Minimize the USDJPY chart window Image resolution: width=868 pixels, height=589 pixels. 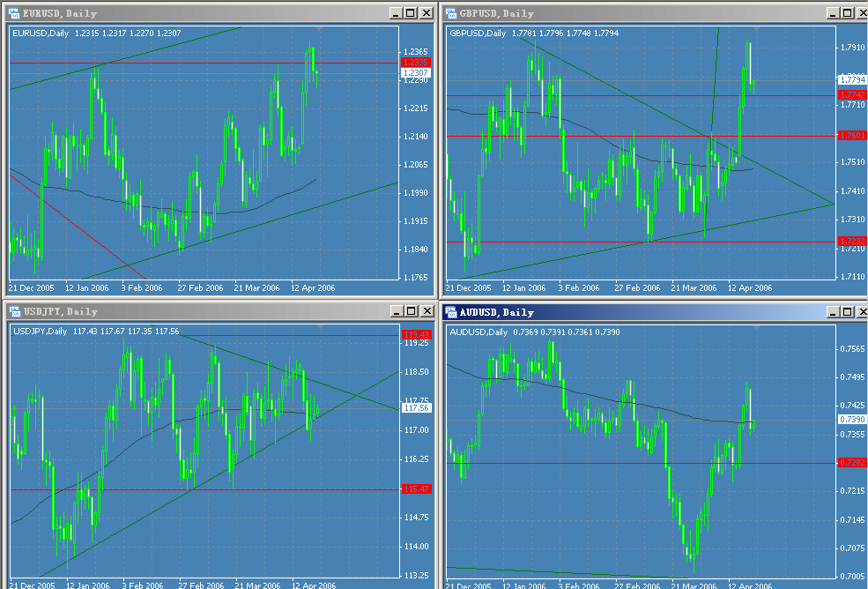397,311
